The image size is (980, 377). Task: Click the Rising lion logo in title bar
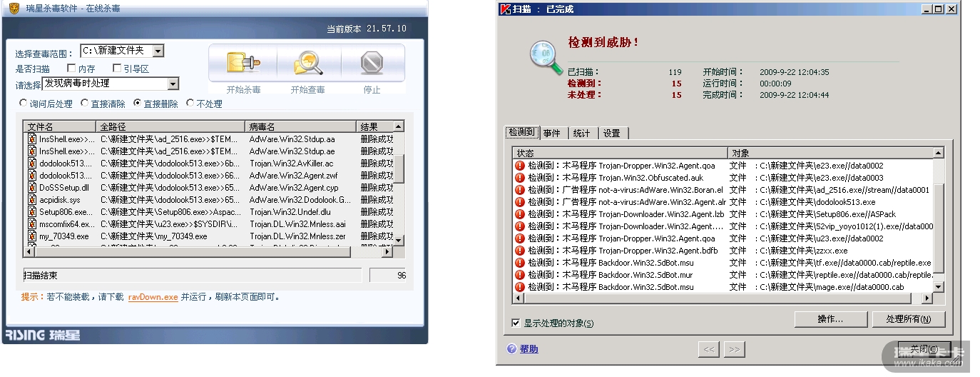[x=14, y=9]
